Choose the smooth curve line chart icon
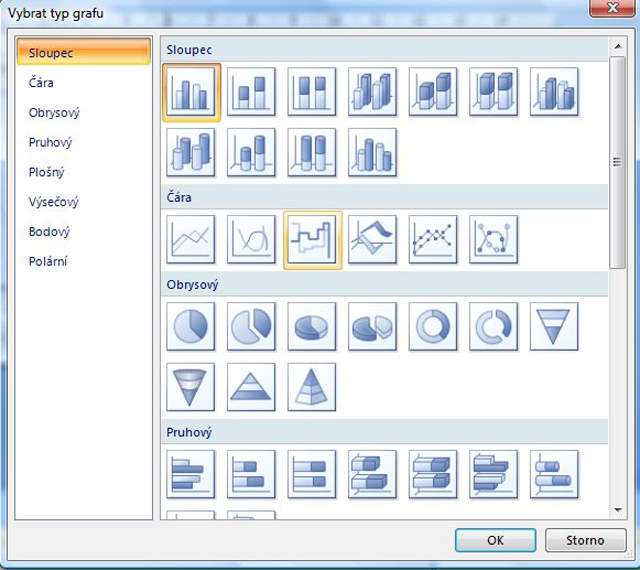This screenshot has height=570, width=640. (x=251, y=239)
